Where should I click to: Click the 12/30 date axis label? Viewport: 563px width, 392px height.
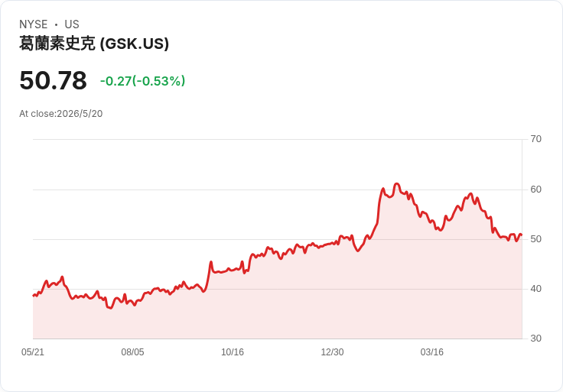click(332, 352)
